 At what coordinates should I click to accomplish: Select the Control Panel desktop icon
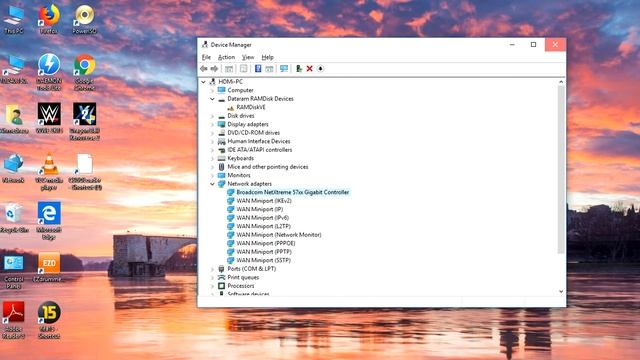(14, 271)
